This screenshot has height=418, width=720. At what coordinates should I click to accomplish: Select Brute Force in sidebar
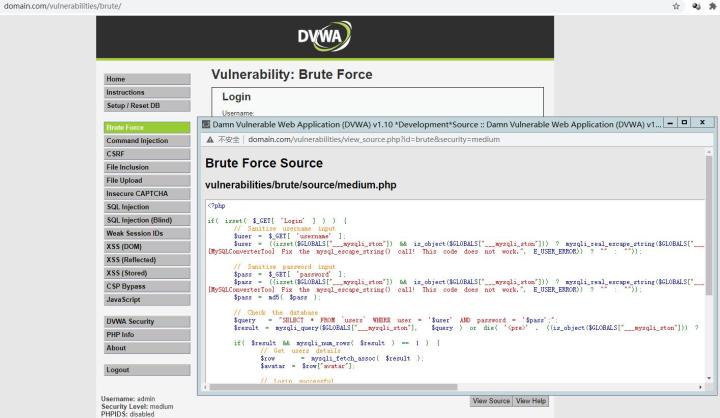click(147, 128)
